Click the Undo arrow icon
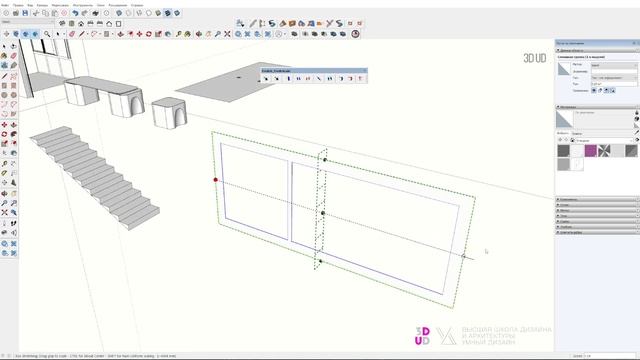 [76, 13]
